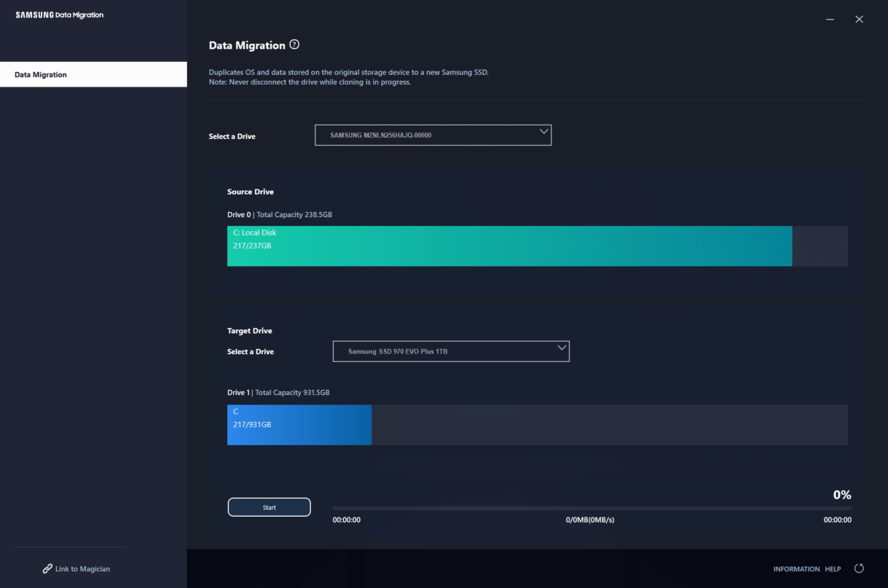Click the 0% progress percentage text
This screenshot has width=888, height=588.
(842, 495)
